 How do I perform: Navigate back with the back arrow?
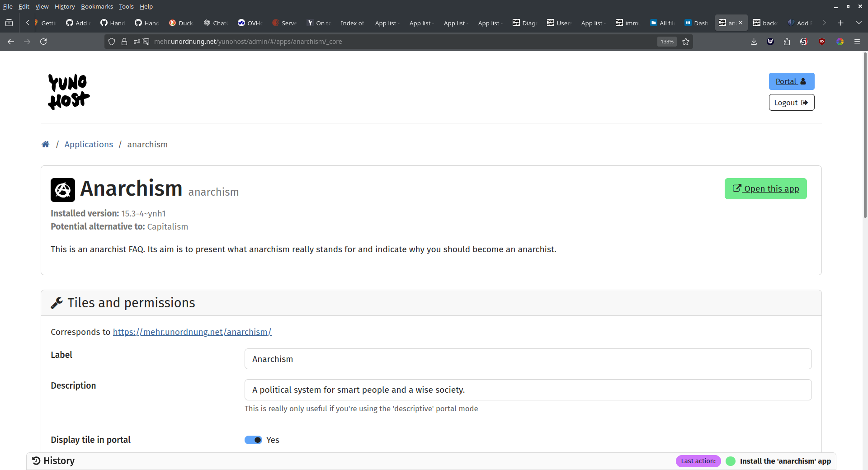11,42
